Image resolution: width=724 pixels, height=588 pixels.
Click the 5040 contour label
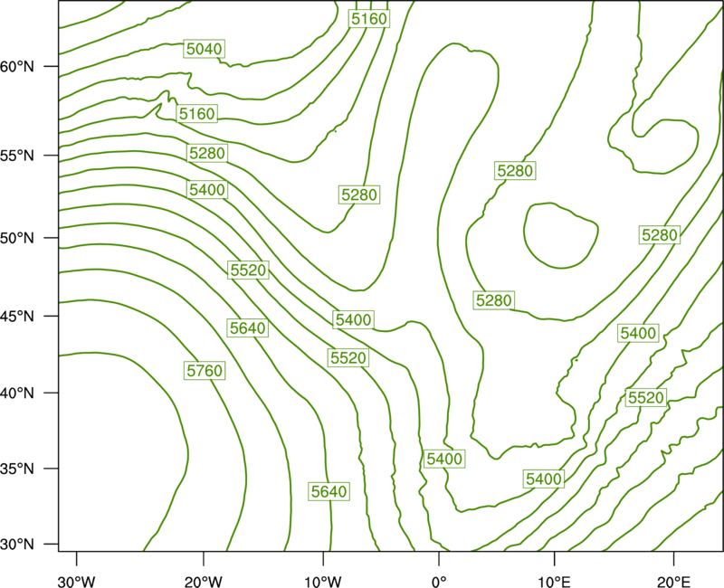point(205,49)
